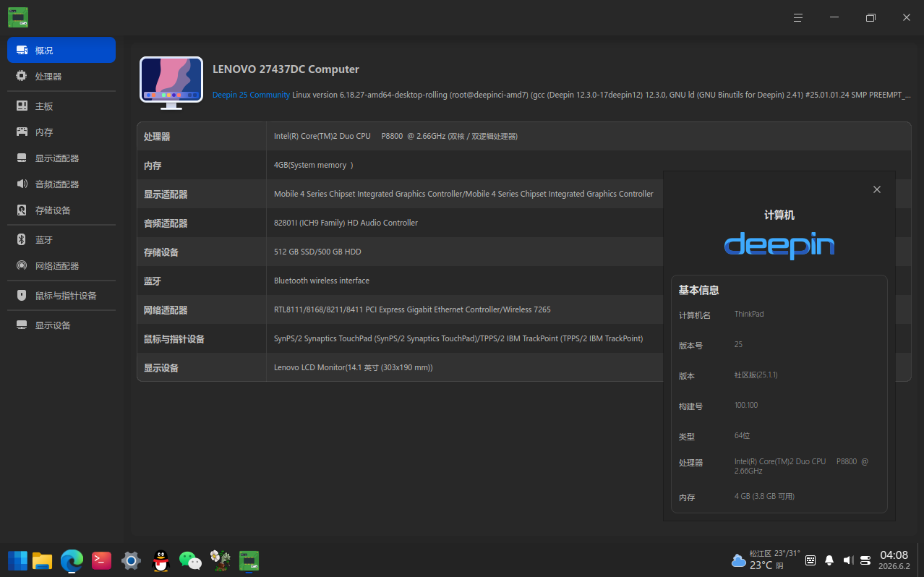The height and width of the screenshot is (577, 924).
Task: Open the terminal from taskbar
Action: tap(101, 560)
